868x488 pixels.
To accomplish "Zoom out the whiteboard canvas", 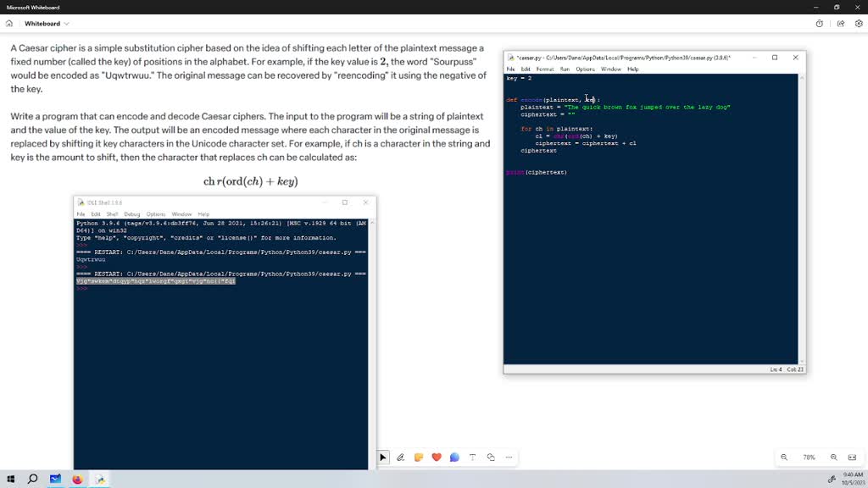I will tap(784, 457).
